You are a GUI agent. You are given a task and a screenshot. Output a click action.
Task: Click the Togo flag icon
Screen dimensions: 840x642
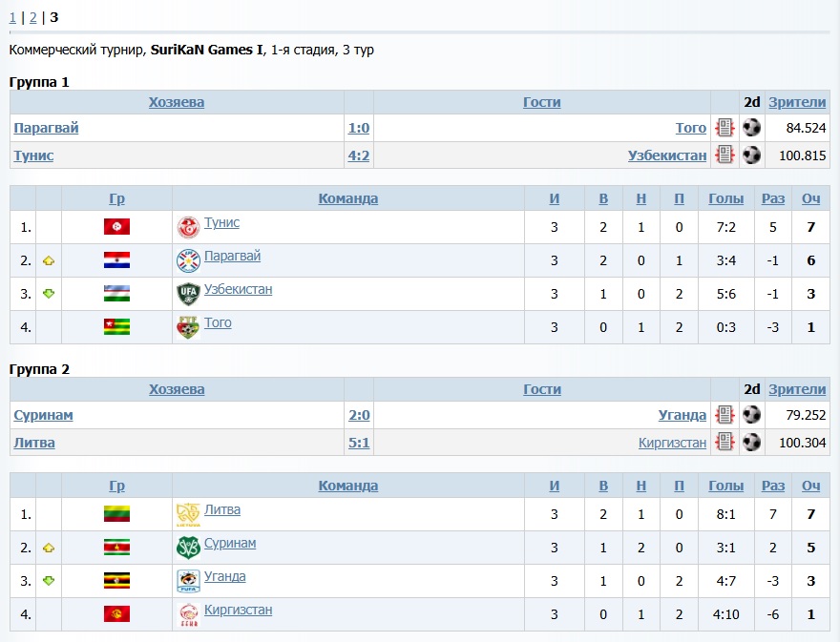click(x=116, y=327)
